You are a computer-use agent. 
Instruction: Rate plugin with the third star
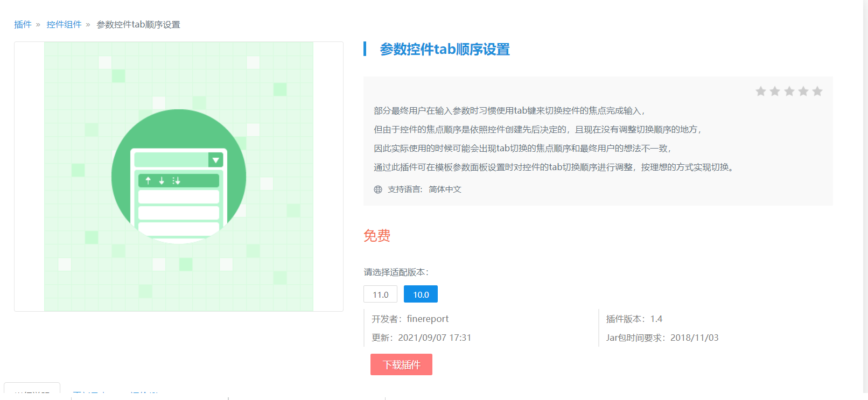tap(789, 92)
